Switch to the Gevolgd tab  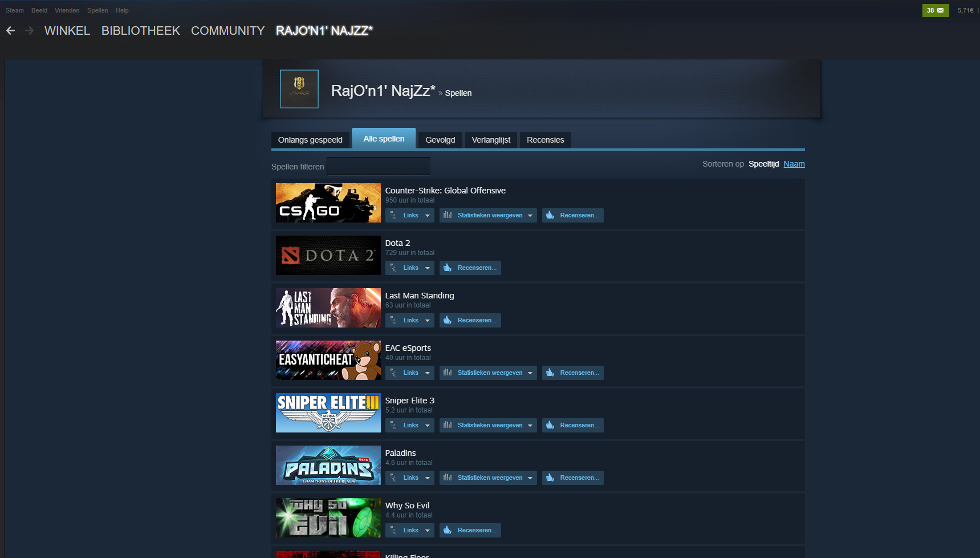(x=440, y=140)
